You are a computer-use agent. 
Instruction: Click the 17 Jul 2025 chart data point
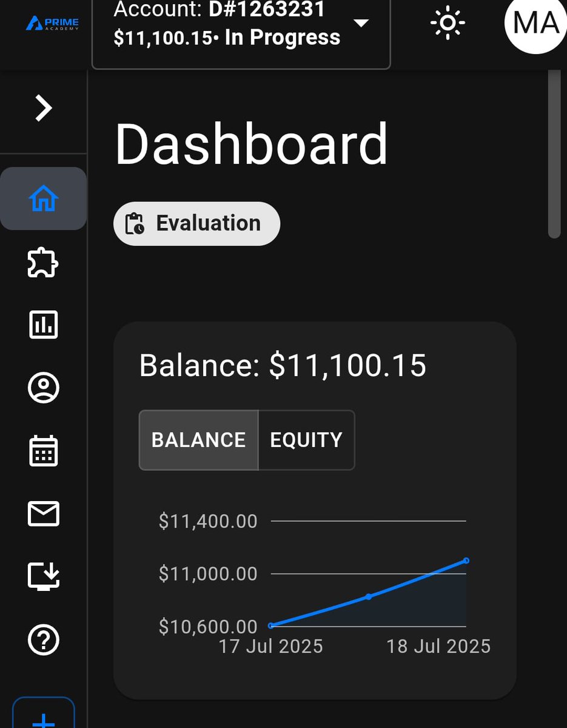pyautogui.click(x=271, y=625)
